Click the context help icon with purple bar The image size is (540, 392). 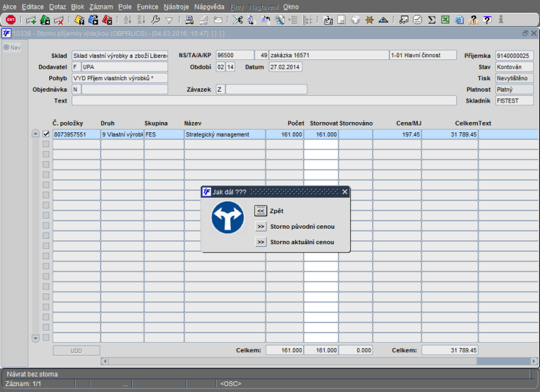[x=487, y=20]
